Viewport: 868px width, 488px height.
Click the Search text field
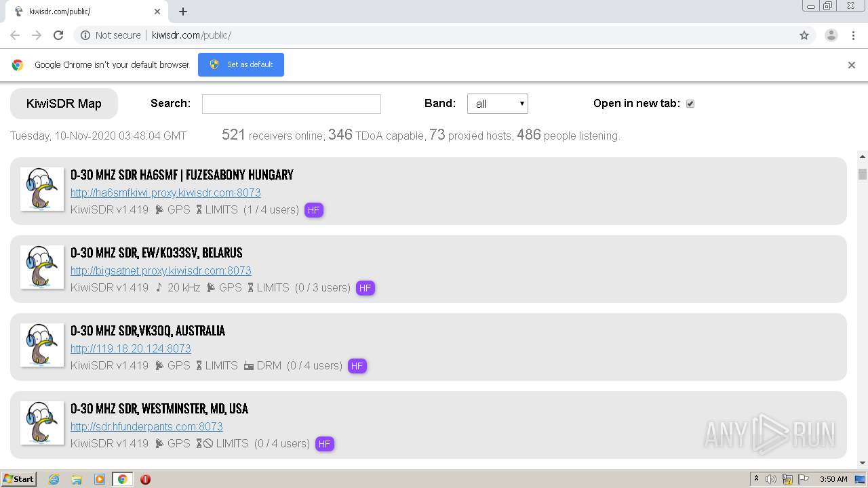(x=292, y=104)
